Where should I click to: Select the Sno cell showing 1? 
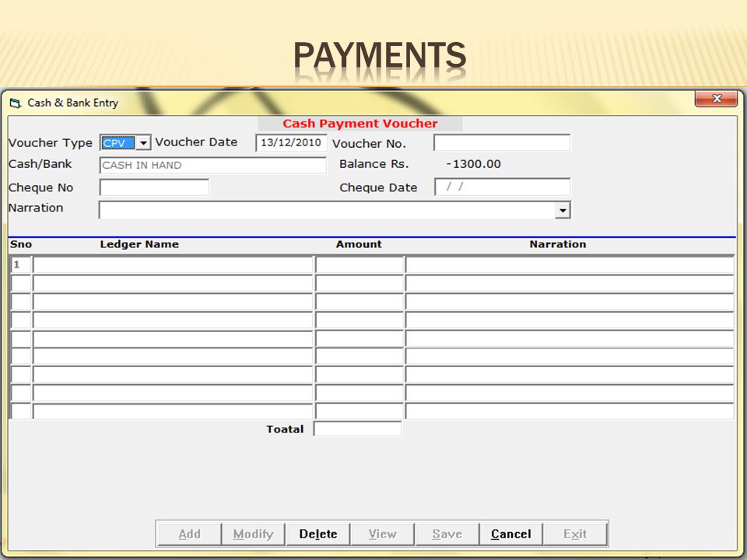[21, 264]
